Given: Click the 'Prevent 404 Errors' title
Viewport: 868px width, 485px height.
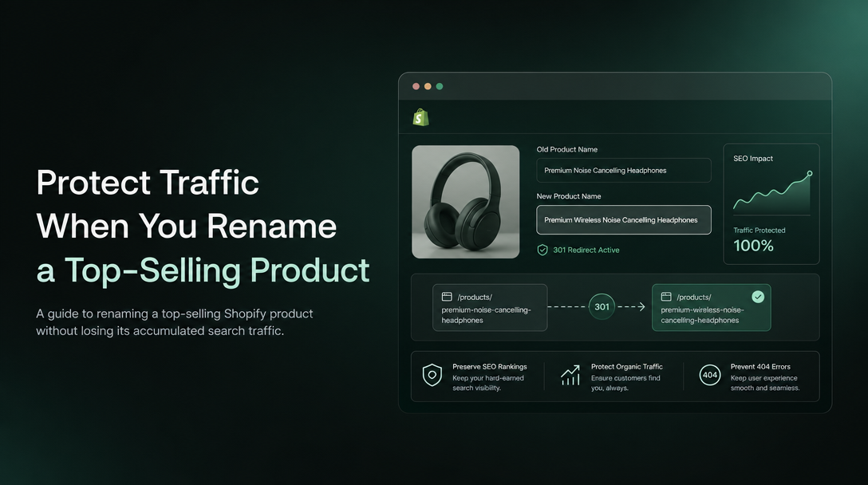Looking at the screenshot, I should pyautogui.click(x=760, y=366).
